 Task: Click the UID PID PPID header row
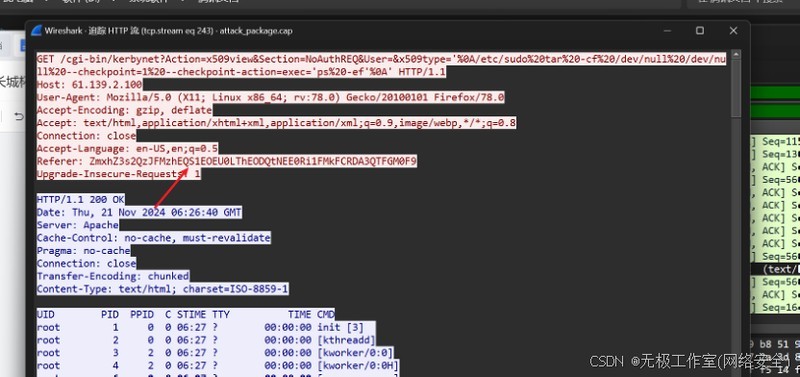pyautogui.click(x=186, y=314)
